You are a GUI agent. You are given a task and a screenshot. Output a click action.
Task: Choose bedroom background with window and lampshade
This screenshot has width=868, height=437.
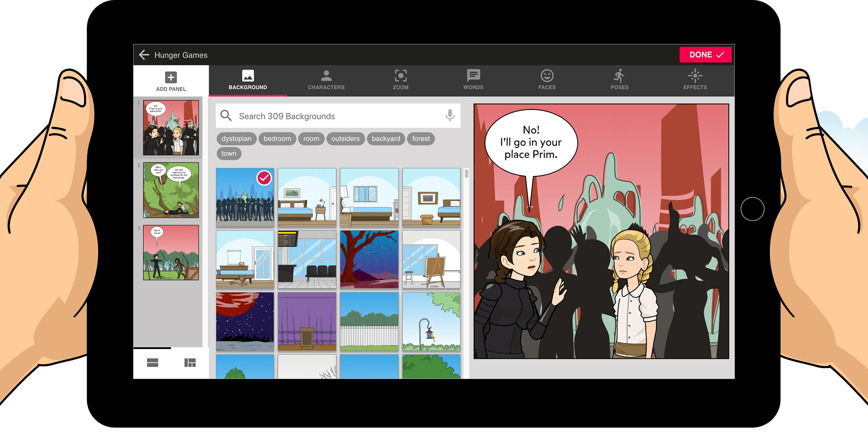pyautogui.click(x=369, y=197)
